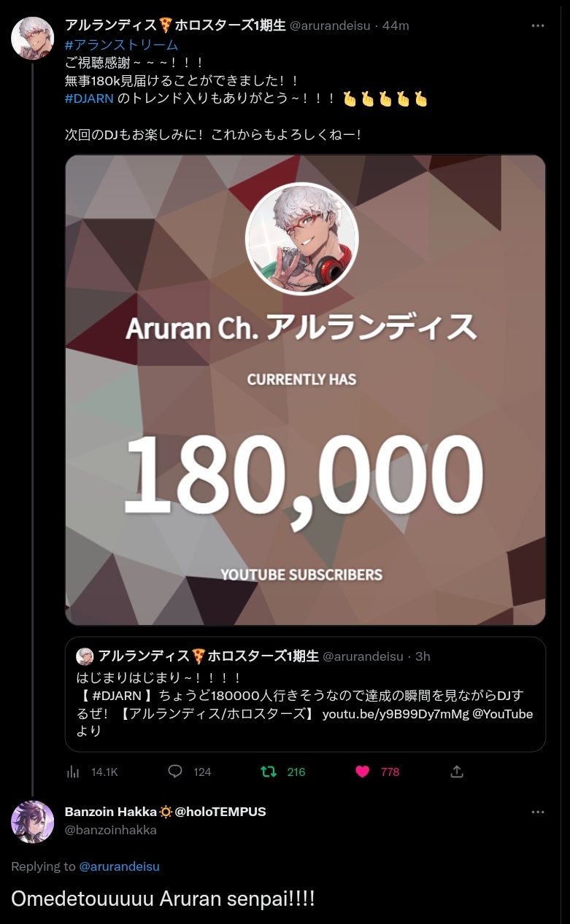Click the share icon on the tweet

[457, 772]
